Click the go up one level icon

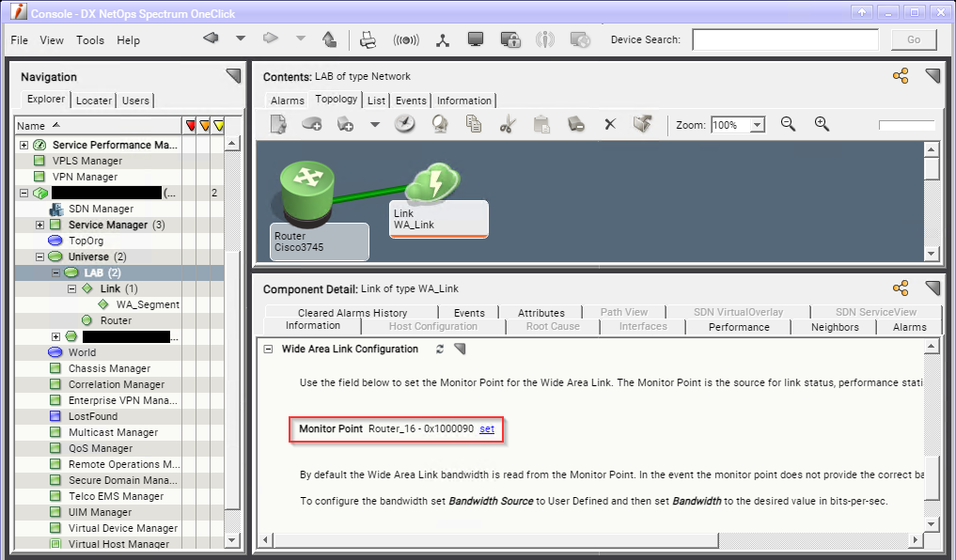click(x=329, y=39)
